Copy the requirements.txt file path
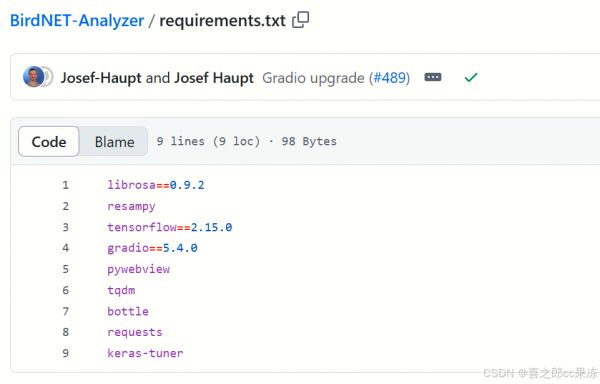This screenshot has height=384, width=600. point(301,20)
